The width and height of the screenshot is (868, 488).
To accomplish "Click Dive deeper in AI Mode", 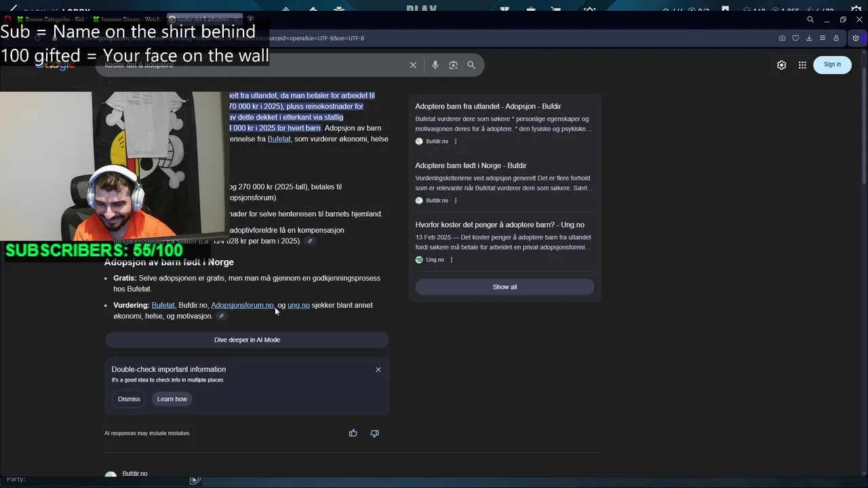I will [247, 340].
